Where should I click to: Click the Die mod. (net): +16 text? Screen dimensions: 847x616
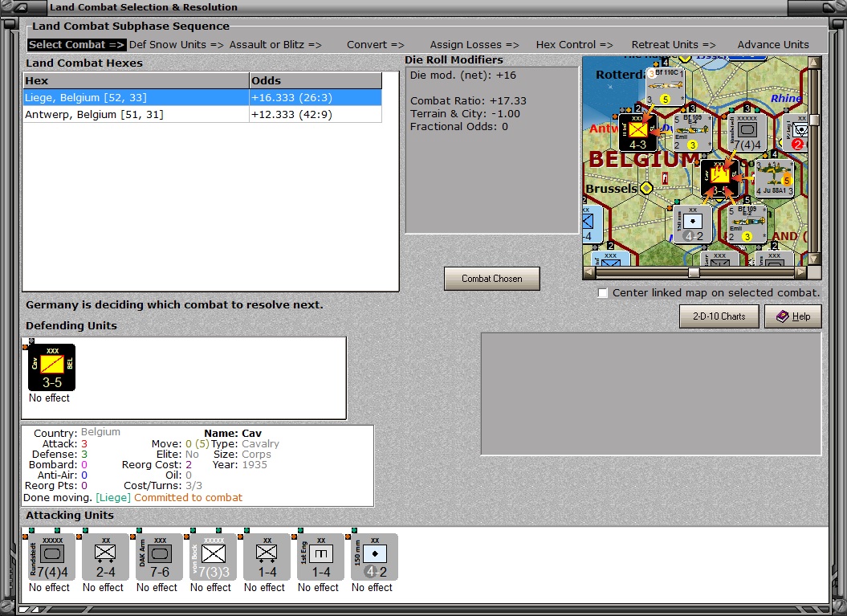point(463,75)
